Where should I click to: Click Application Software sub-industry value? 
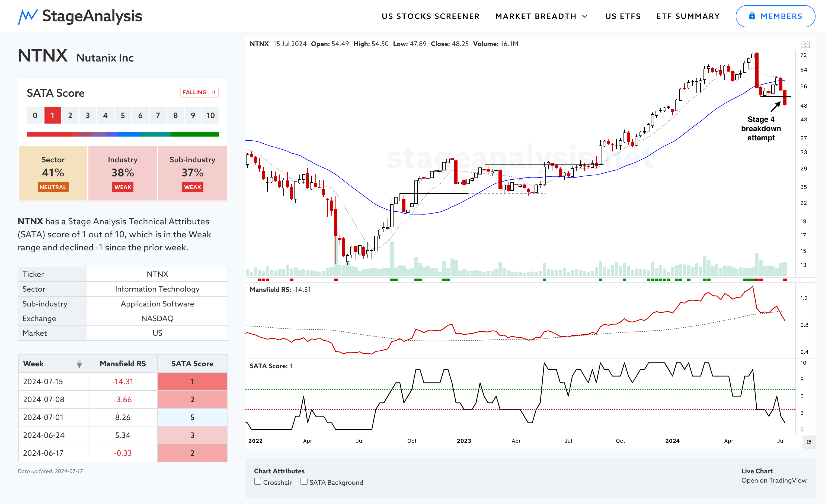tap(157, 304)
